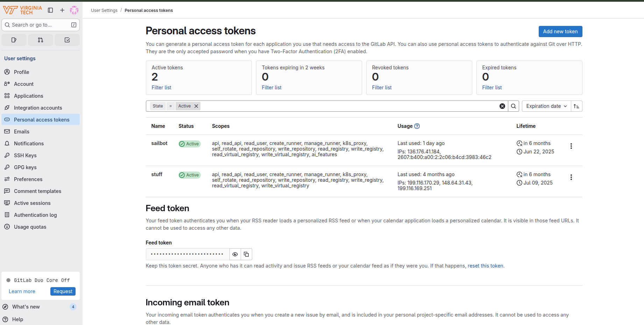Open Active sessions in sidebar
644x325 pixels.
(32, 203)
